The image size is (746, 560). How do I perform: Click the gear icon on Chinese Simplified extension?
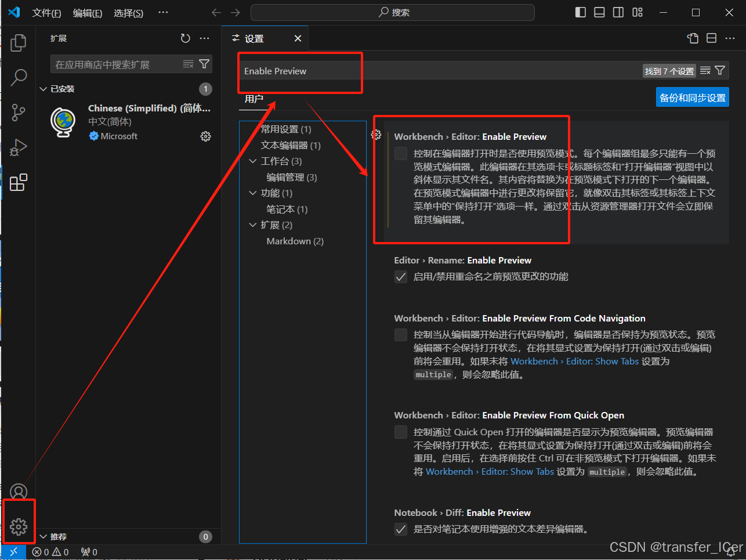[x=205, y=136]
